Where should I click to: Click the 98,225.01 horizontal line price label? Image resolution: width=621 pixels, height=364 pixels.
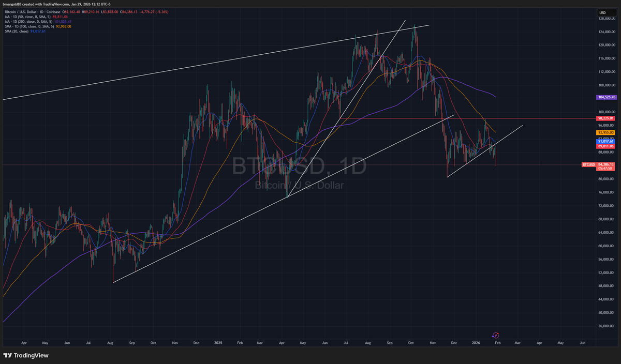click(605, 118)
